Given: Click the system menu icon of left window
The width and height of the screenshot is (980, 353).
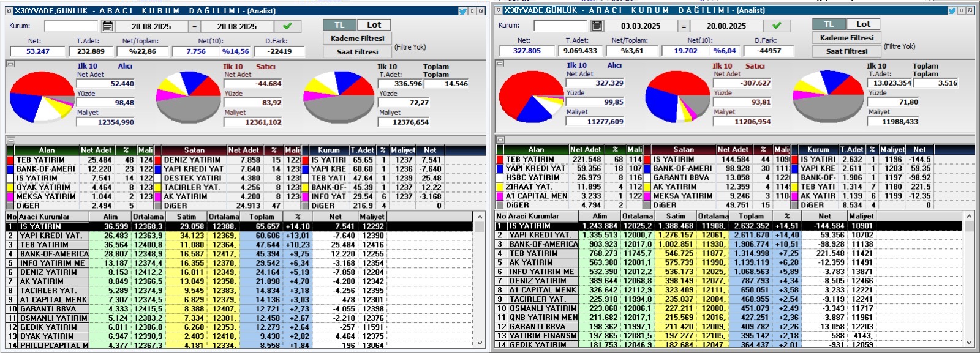Looking at the screenshot, I should point(9,10).
